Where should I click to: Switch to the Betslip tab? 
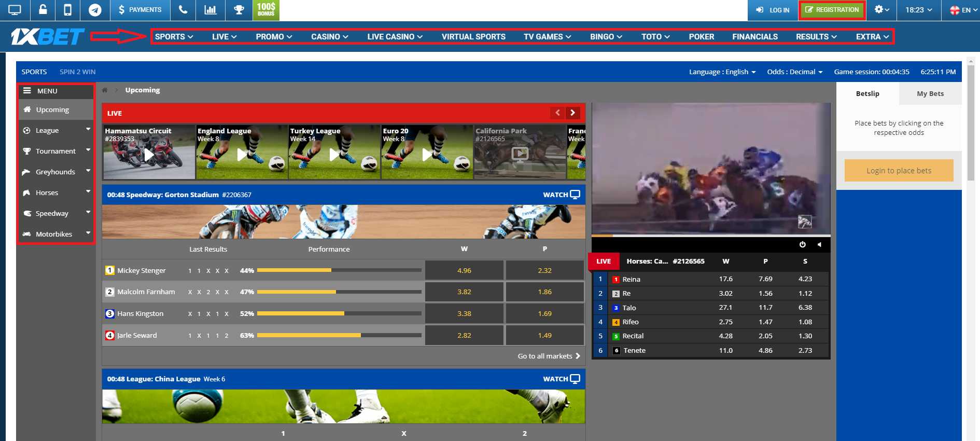pos(867,93)
